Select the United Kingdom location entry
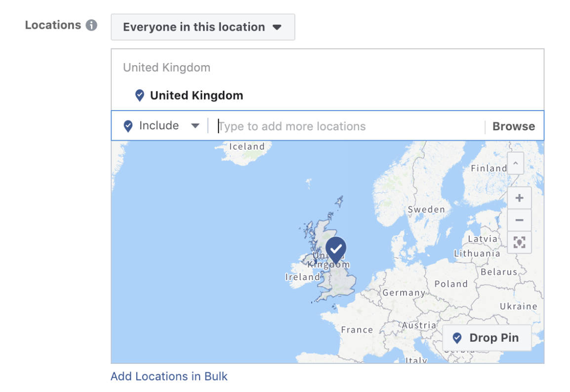The image size is (570, 392). click(196, 95)
